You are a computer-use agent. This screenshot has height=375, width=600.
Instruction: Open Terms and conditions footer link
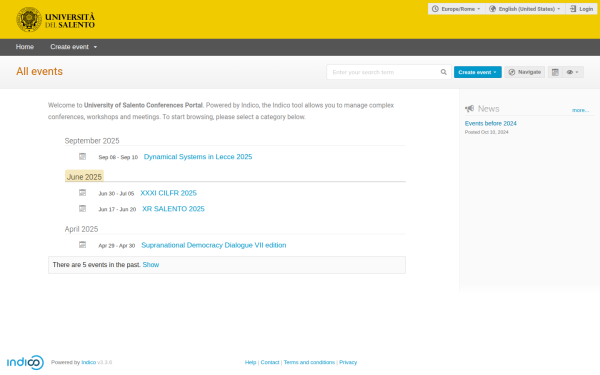pyautogui.click(x=309, y=362)
